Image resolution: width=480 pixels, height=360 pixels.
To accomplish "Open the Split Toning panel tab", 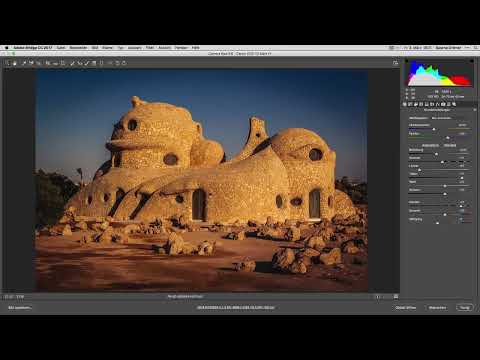I will coord(427,104).
